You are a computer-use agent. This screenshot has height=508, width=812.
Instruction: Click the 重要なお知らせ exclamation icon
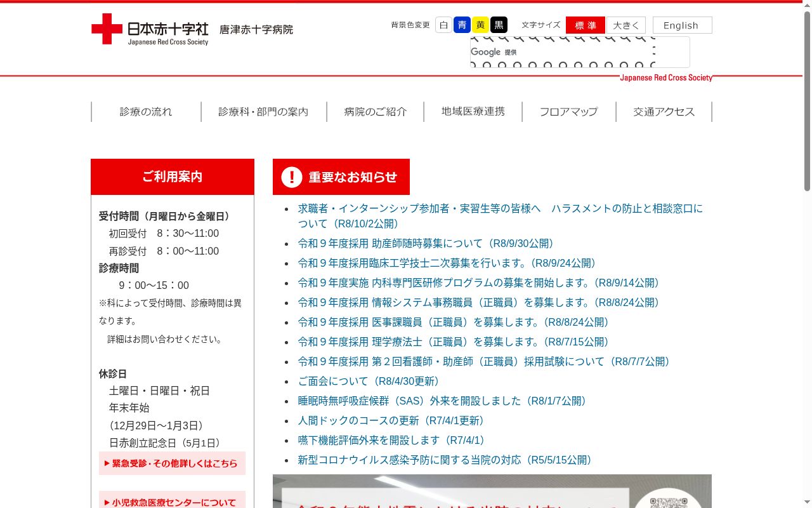coord(292,177)
